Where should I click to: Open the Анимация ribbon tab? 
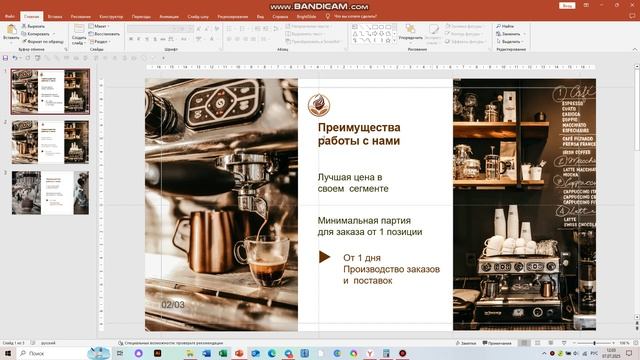click(169, 17)
